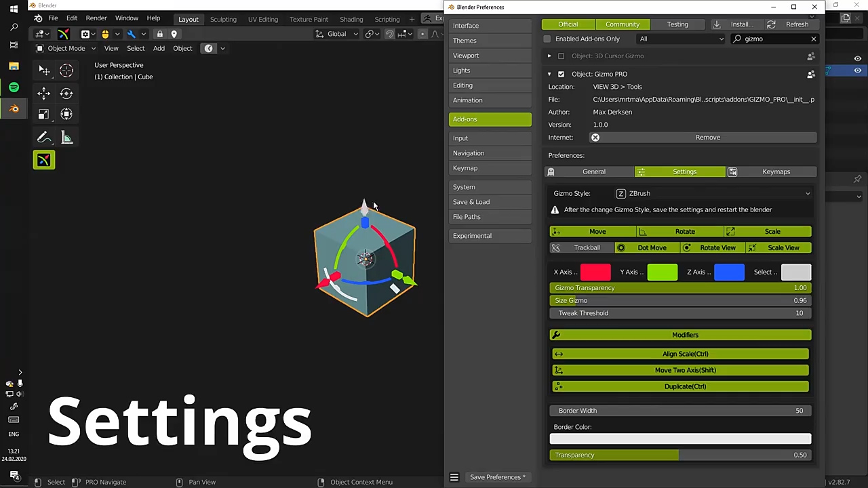Click the Size Gizmo slider
The image size is (868, 488).
(x=680, y=300)
